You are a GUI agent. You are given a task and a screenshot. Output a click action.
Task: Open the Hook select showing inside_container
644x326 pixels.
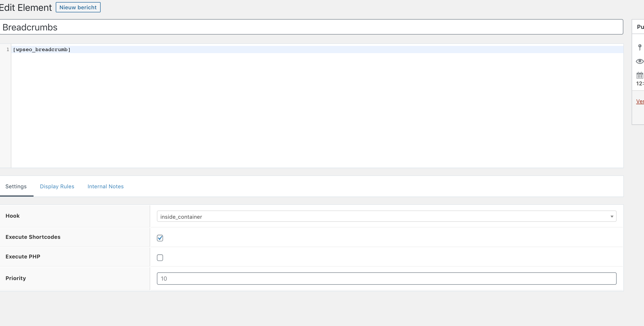tap(386, 217)
